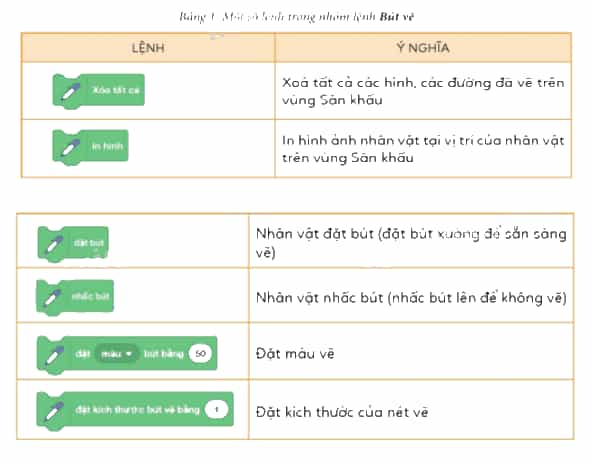Select the 'Xóa tất cả' green block

(x=99, y=91)
